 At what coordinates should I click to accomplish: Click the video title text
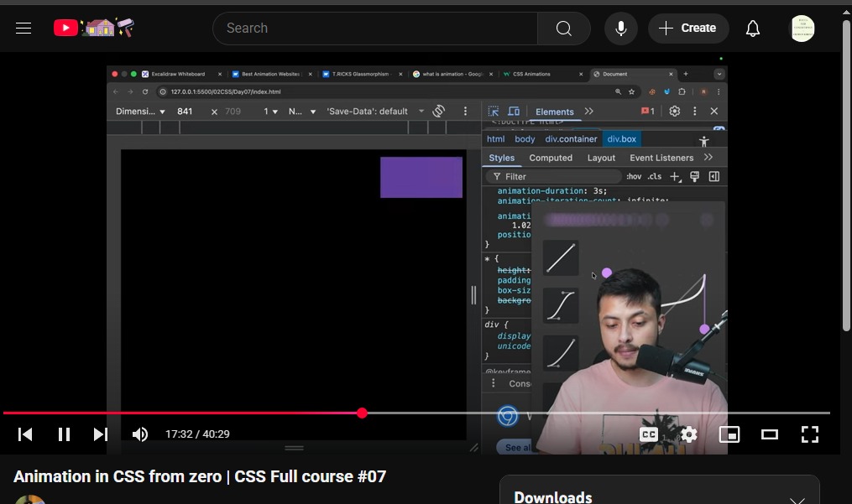click(200, 476)
